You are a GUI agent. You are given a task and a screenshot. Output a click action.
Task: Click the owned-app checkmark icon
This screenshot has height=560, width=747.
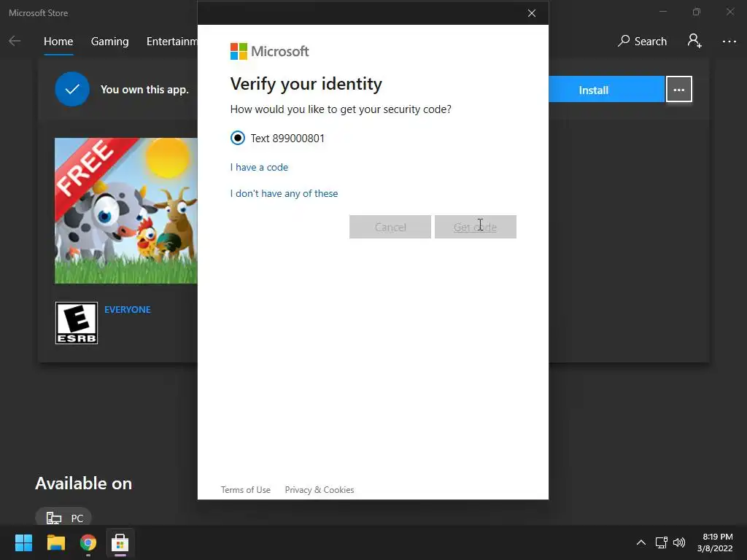pyautogui.click(x=72, y=89)
